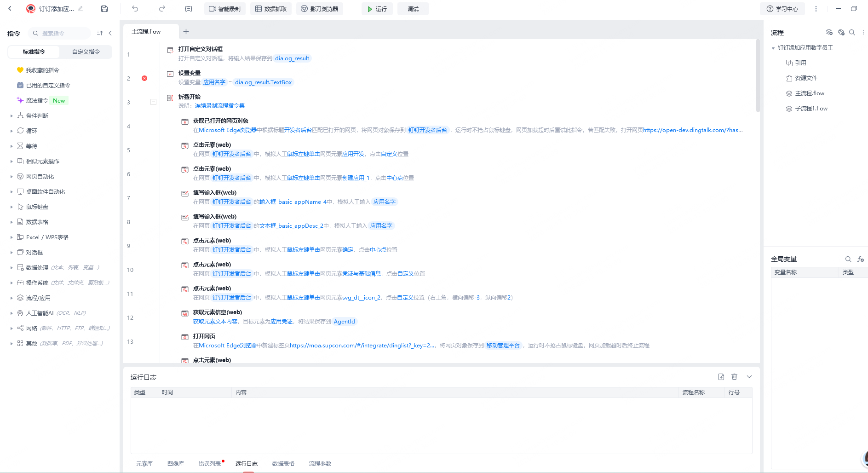The image size is (868, 473).
Task: Click the 连续录制流程指令集 description link
Action: [220, 106]
